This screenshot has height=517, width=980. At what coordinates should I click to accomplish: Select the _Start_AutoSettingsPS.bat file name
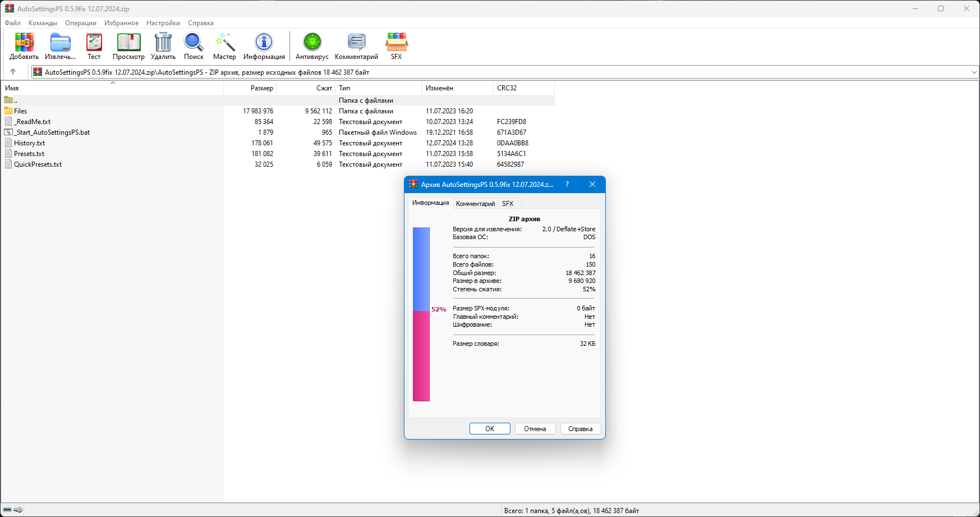(52, 132)
